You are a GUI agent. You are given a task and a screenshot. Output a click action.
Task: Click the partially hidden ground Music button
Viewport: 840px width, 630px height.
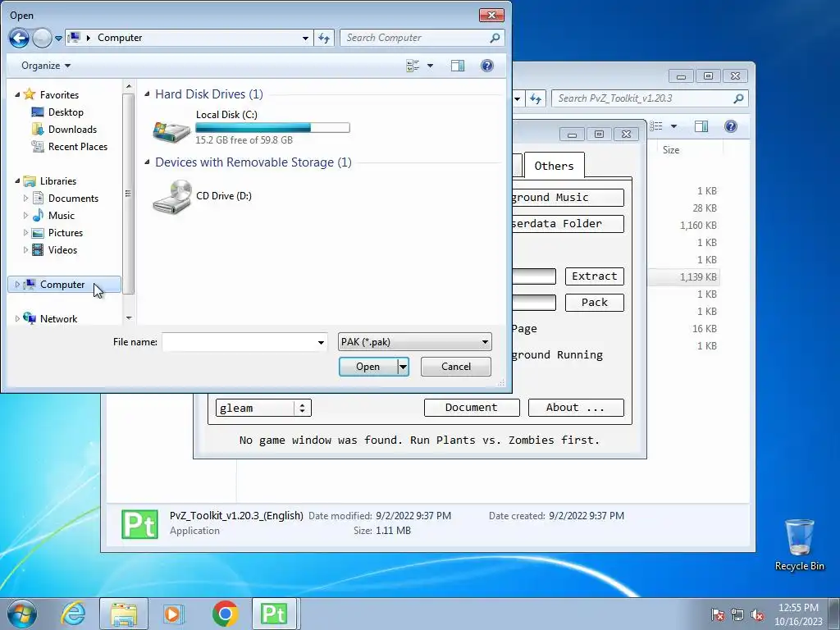tap(568, 198)
